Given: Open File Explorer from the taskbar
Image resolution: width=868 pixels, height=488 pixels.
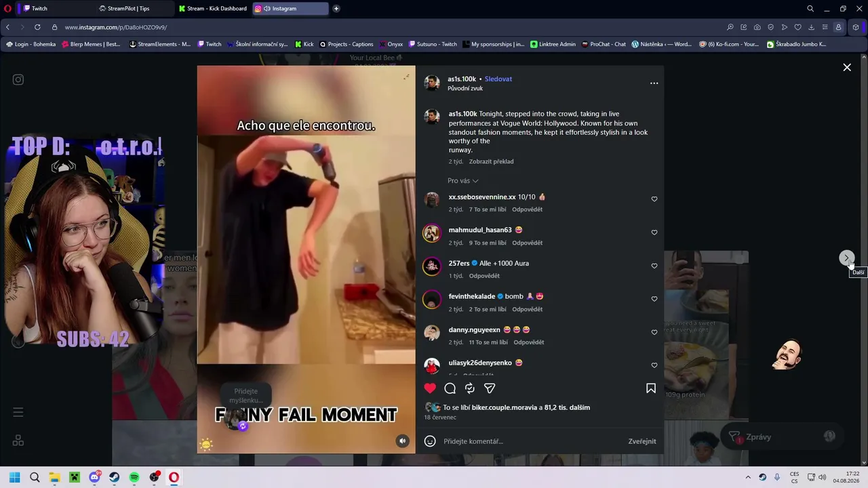Looking at the screenshot, I should point(54,477).
